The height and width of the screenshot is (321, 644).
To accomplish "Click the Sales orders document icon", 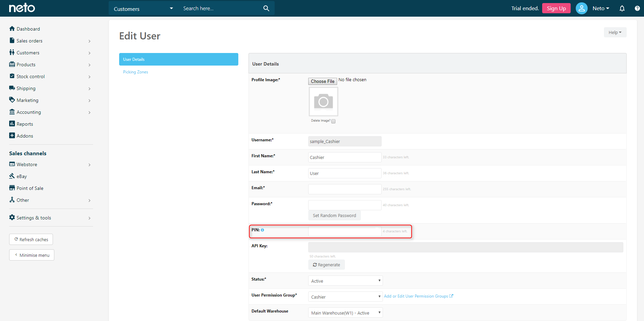I will pyautogui.click(x=12, y=40).
